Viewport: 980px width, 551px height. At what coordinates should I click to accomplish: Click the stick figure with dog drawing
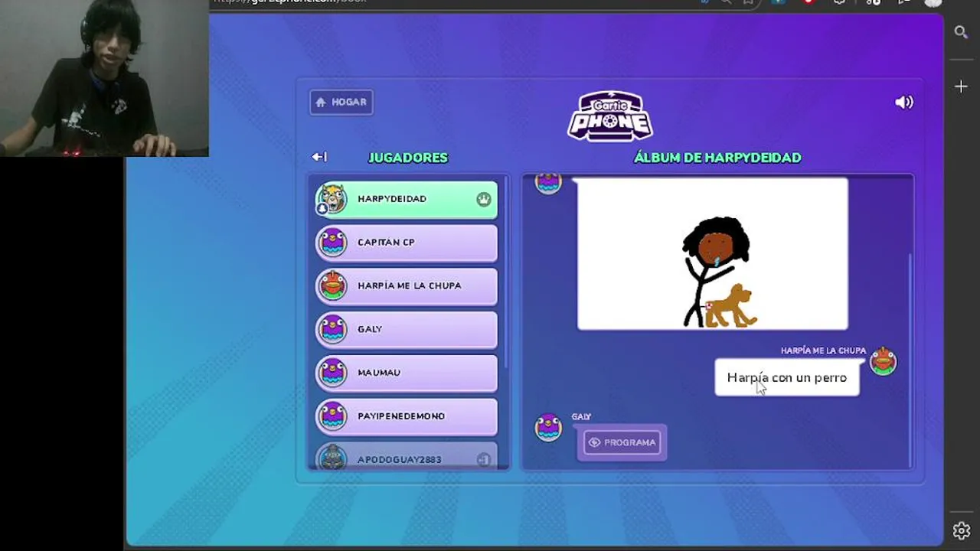(x=712, y=254)
